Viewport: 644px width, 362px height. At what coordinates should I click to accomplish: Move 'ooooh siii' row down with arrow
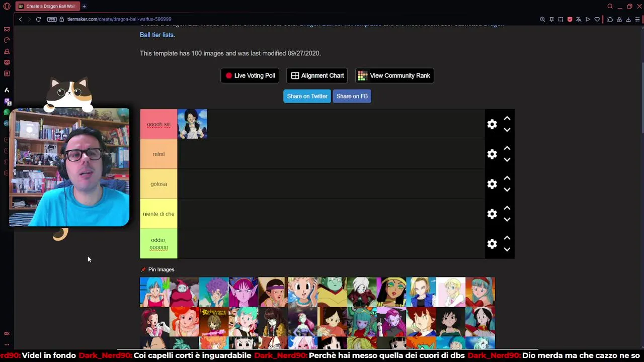tap(507, 130)
